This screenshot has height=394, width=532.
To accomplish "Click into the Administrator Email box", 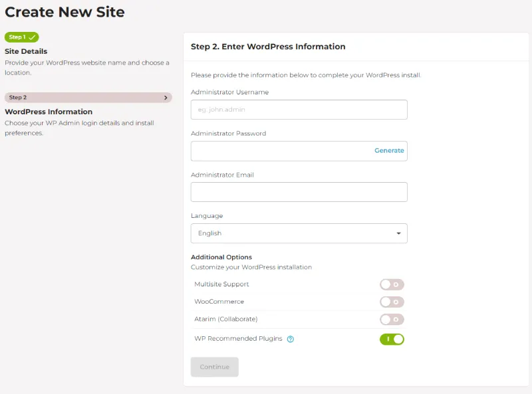I will 299,192.
